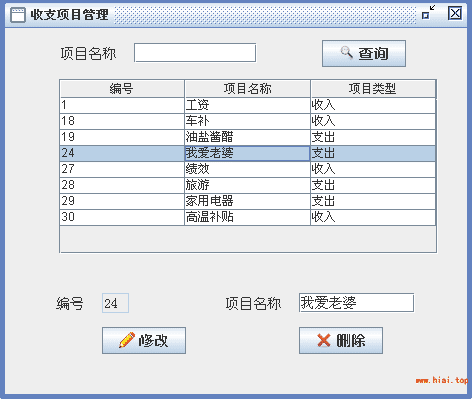The width and height of the screenshot is (473, 399).
Task: Focus the 编号 field showing 24
Action: pyautogui.click(x=115, y=303)
